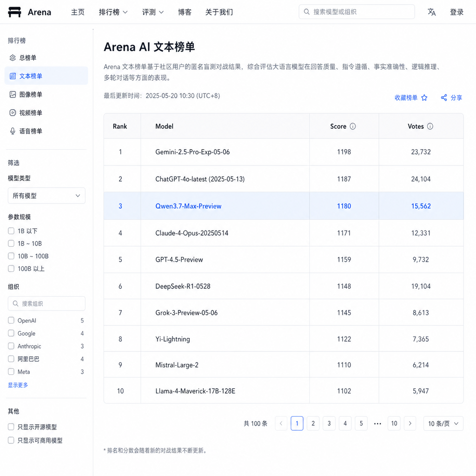Expand the 排行榜 nav dropdown
This screenshot has height=476, width=476.
(113, 12)
